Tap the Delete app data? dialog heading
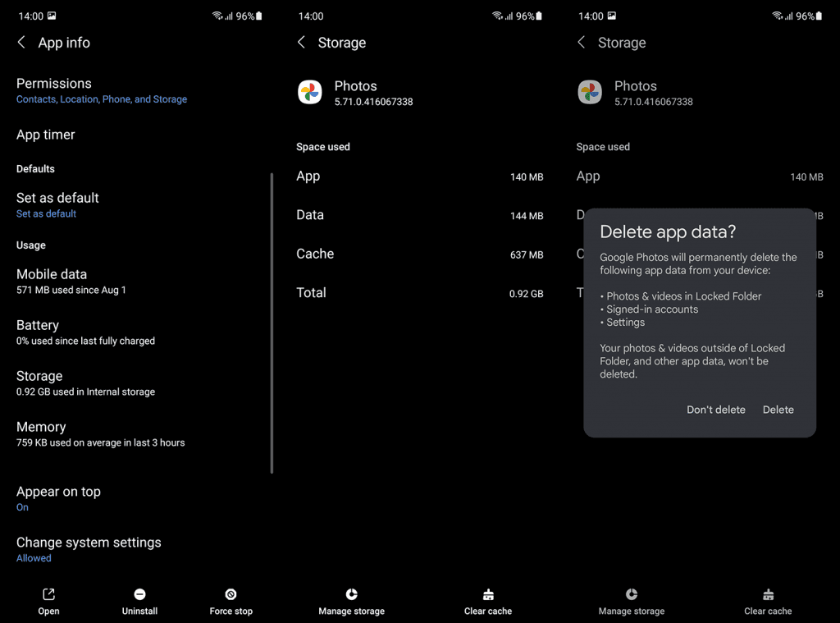This screenshot has height=623, width=840. (668, 231)
